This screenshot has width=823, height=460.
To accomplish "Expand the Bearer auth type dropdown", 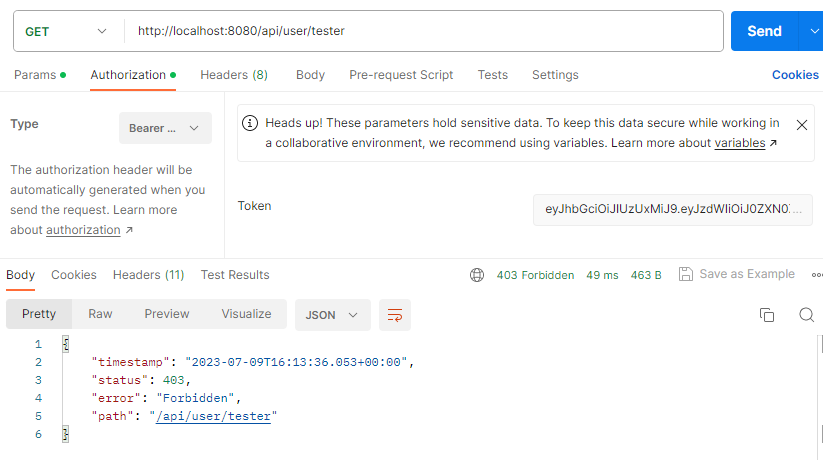I will click(x=165, y=128).
